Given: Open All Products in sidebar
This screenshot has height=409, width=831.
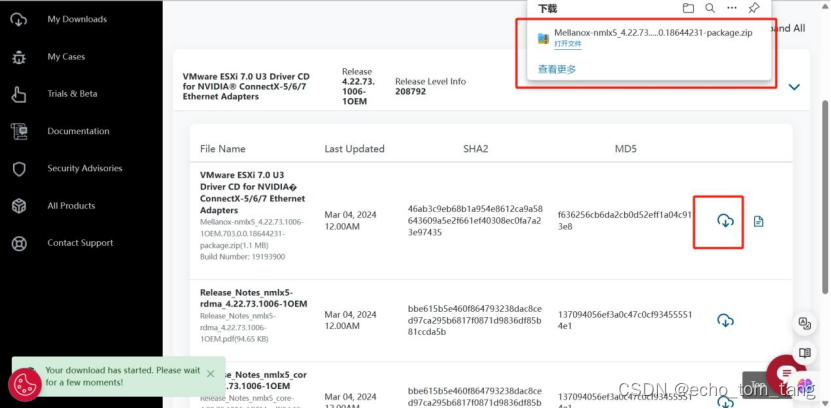Looking at the screenshot, I should [71, 206].
